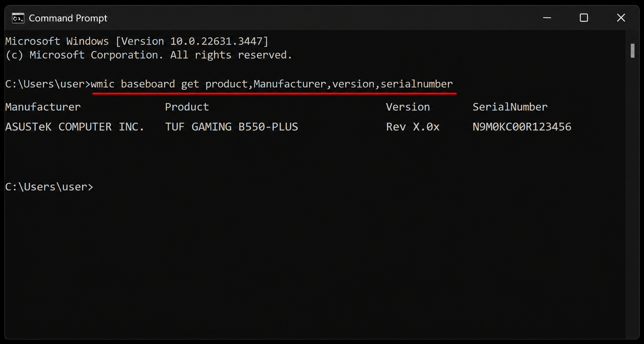
Task: Click the ASUSTeK COMPUTER INC. value
Action: 75,127
